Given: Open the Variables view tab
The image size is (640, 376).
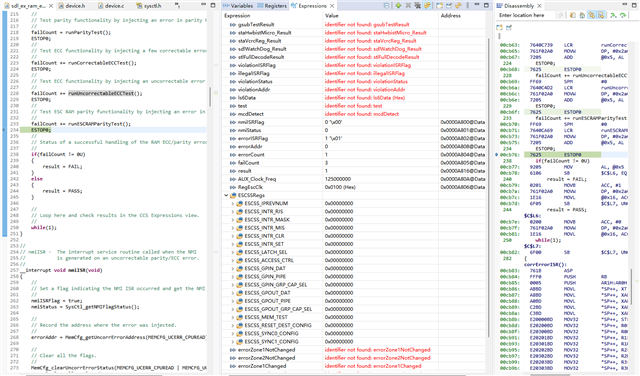Looking at the screenshot, I should [x=238, y=6].
